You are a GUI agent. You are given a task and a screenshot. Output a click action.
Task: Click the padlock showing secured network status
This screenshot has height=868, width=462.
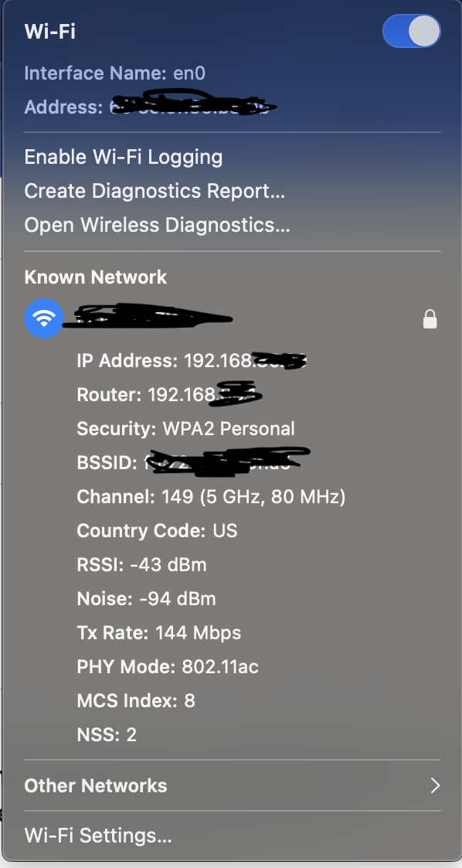tap(430, 318)
